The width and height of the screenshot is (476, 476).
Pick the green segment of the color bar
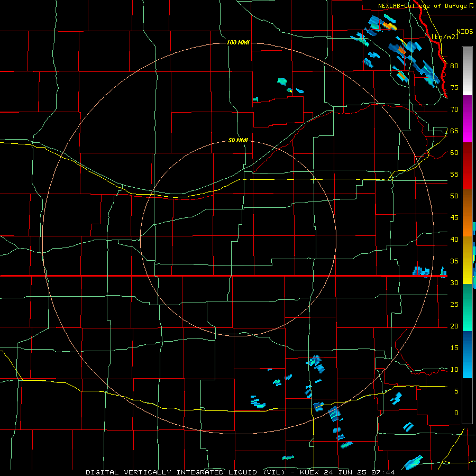point(467,307)
